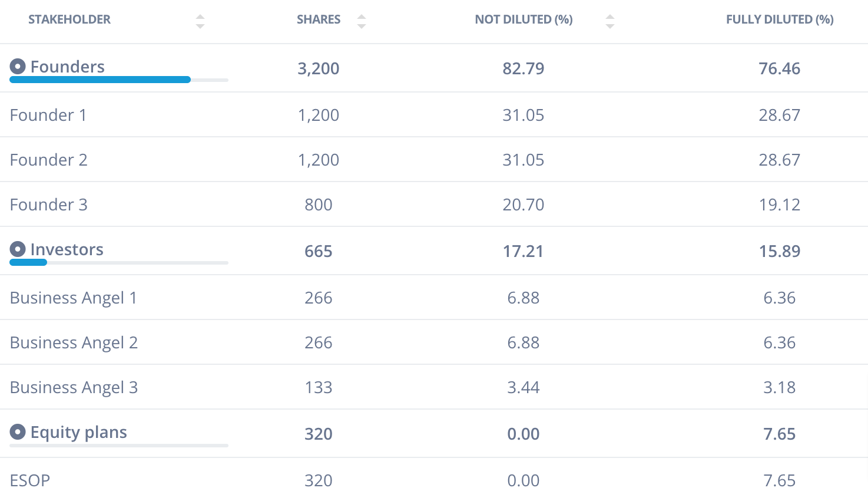
Task: Click the Stakeholder column header text
Action: (69, 19)
